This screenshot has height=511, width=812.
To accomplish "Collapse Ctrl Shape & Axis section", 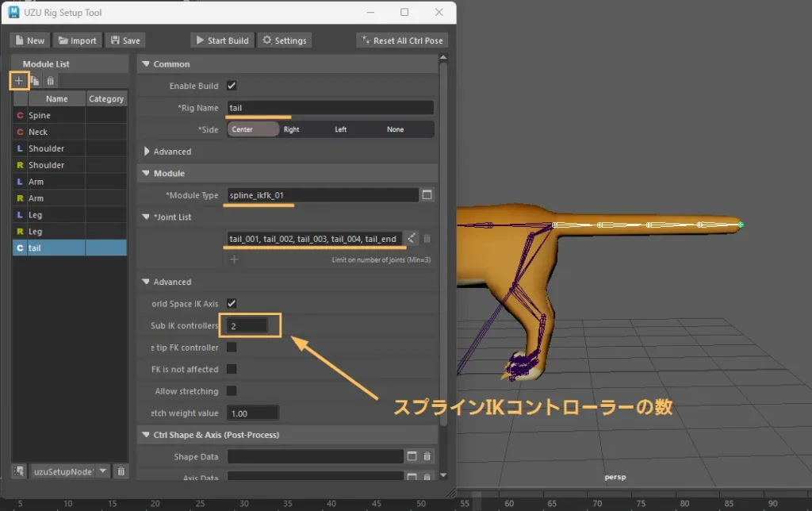I will [146, 434].
